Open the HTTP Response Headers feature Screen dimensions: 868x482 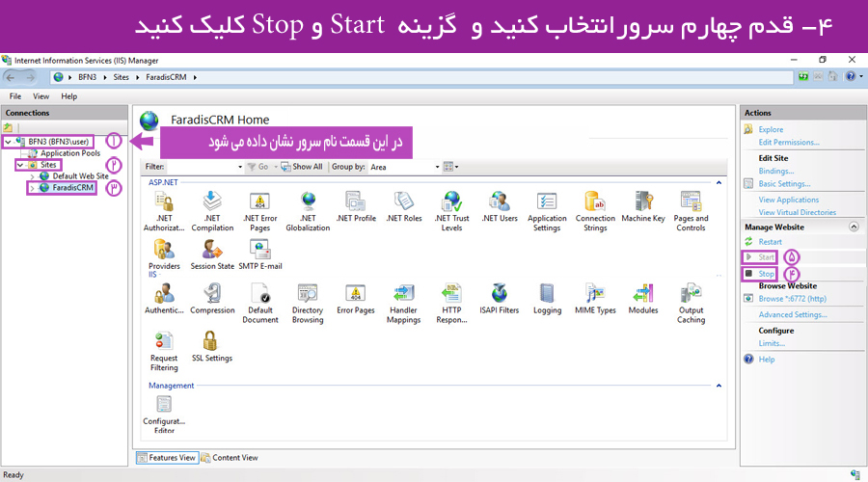(x=451, y=304)
